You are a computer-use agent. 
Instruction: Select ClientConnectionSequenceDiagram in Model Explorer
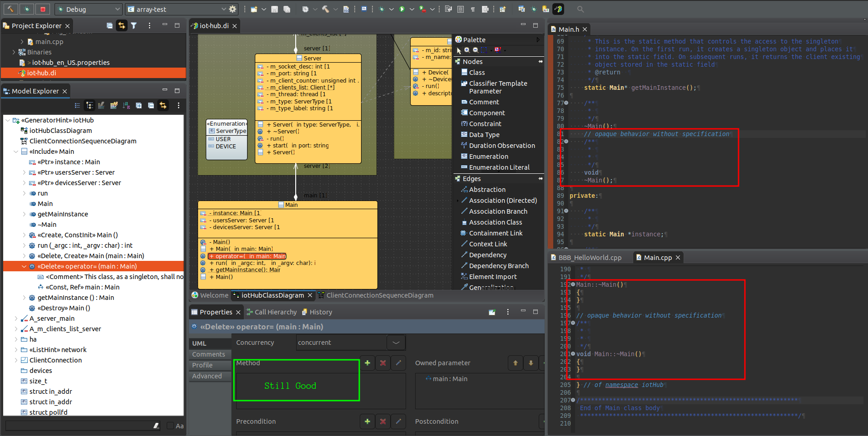(x=83, y=141)
